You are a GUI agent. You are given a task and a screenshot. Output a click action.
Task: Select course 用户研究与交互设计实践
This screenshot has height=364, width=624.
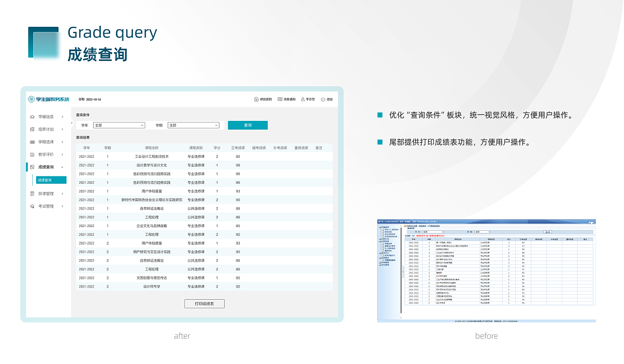click(152, 252)
